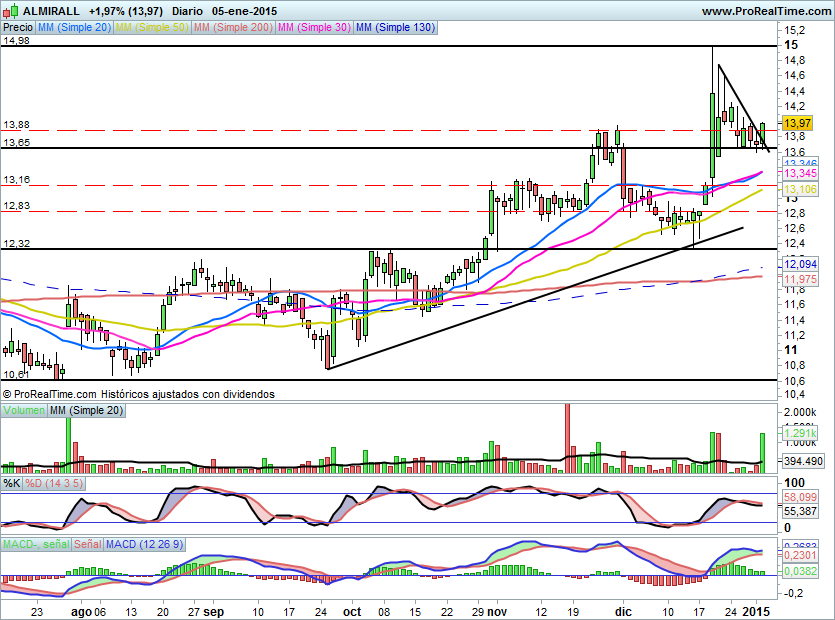Select the Diario timeframe label
The width and height of the screenshot is (835, 620).
click(187, 11)
